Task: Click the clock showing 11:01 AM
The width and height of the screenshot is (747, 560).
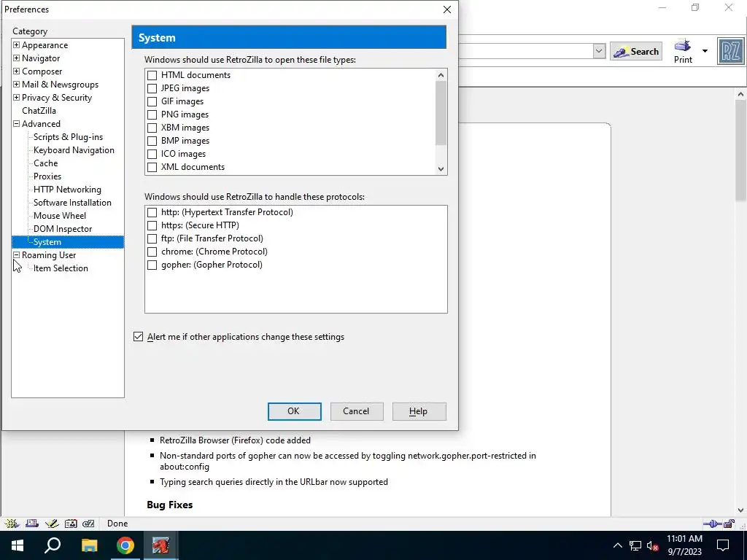Action: (684, 539)
